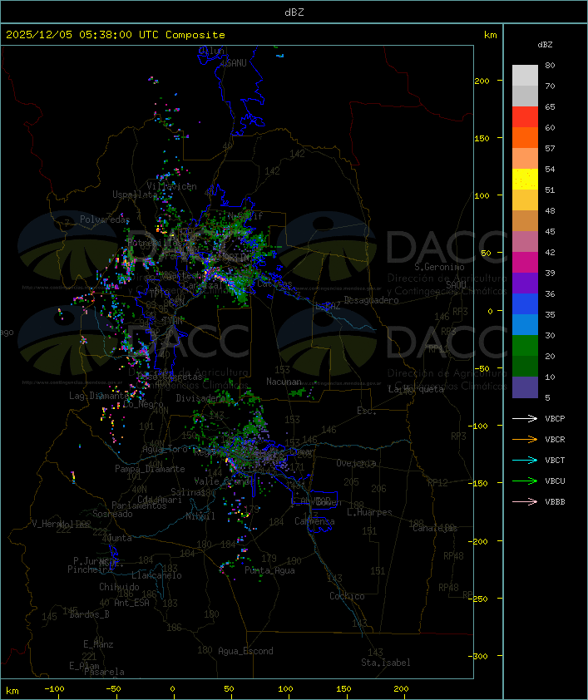The image size is (588, 700).
Task: Pick the slate-violet swatch above legend value 5
Action: (525, 387)
